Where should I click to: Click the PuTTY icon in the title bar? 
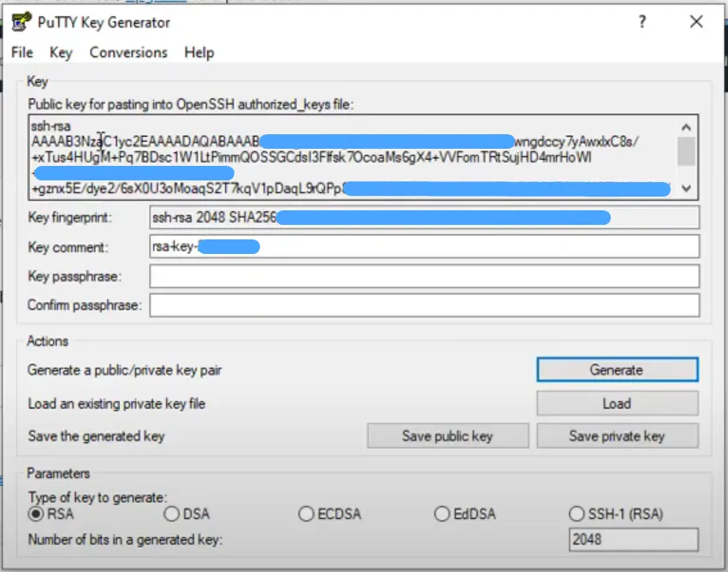tap(21, 22)
